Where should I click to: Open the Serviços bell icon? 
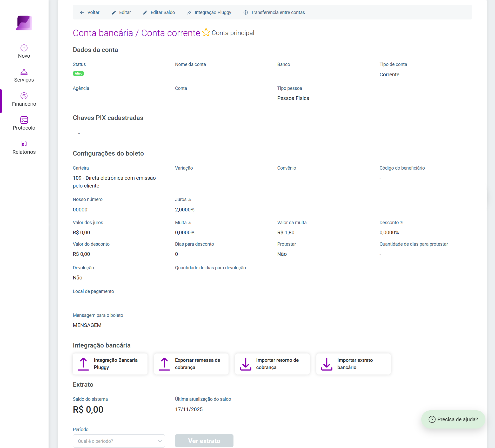point(24,72)
